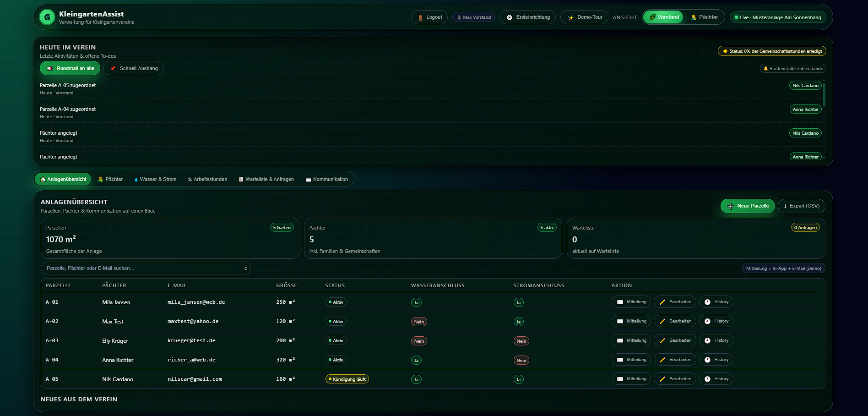
Task: Click the green KleingartenAssist logo icon
Action: [x=47, y=17]
